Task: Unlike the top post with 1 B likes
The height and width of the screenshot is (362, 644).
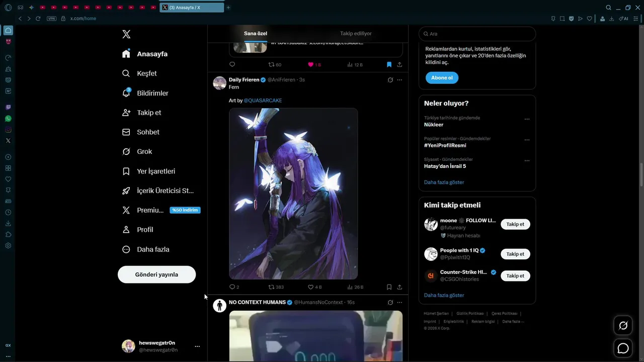Action: [x=314, y=65]
